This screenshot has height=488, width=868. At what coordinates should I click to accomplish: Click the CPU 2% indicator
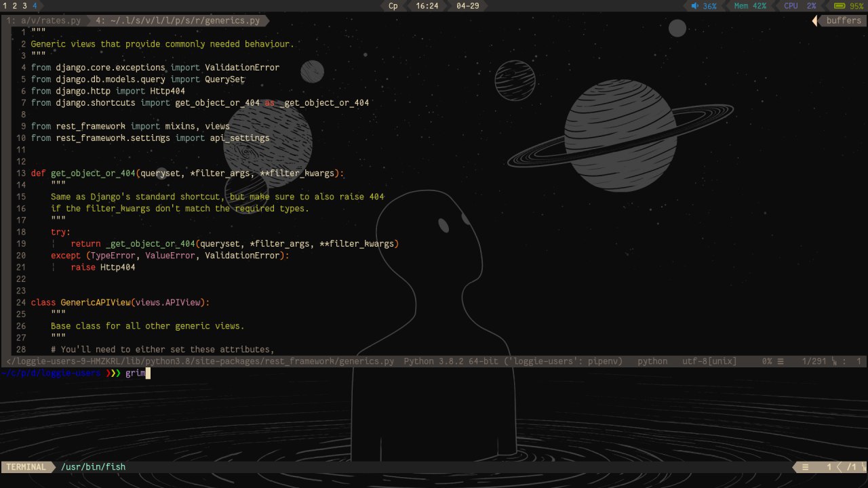tap(800, 6)
